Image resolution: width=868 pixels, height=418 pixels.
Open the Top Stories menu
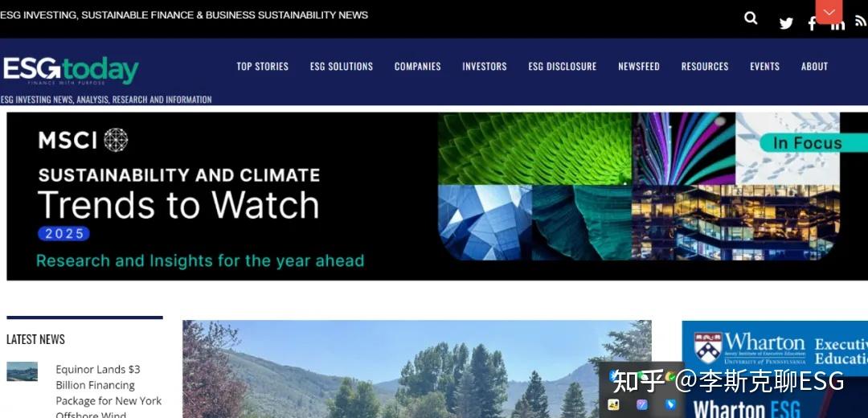(262, 67)
